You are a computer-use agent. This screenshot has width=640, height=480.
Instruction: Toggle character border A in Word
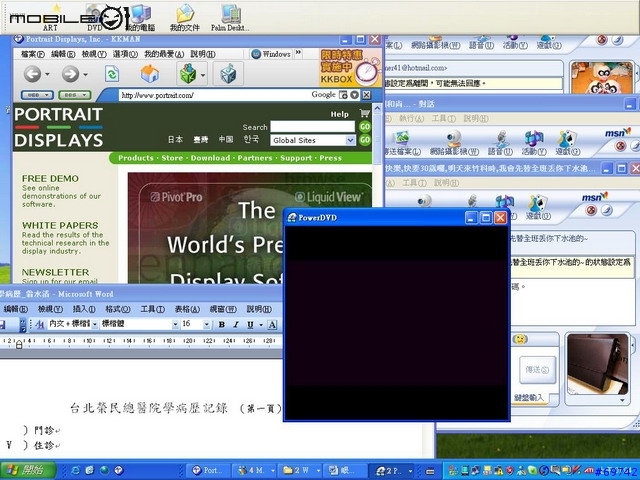(272, 324)
